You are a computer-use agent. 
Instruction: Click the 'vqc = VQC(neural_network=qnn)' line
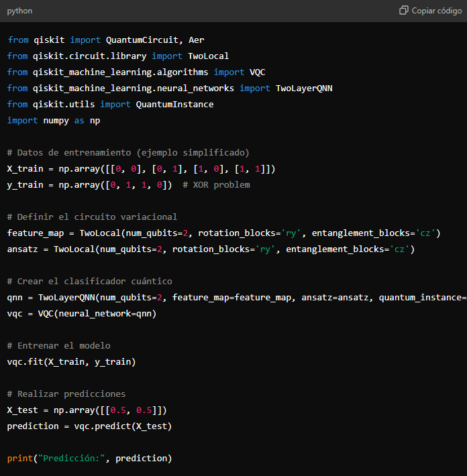(x=81, y=314)
